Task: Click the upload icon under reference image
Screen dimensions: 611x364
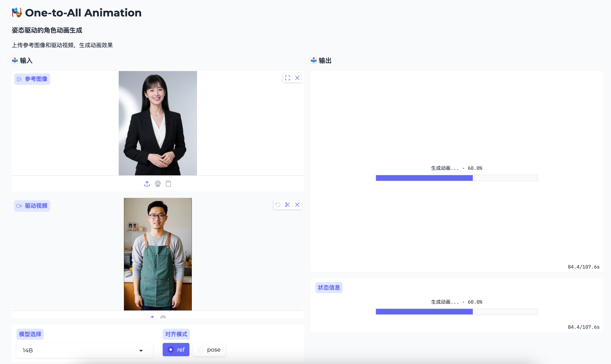Action: pyautogui.click(x=147, y=183)
